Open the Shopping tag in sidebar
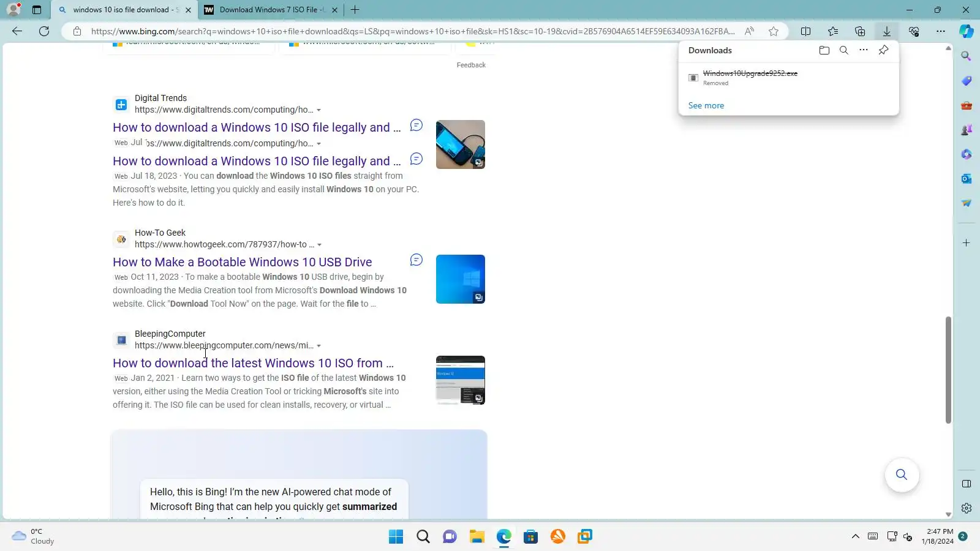 (967, 81)
